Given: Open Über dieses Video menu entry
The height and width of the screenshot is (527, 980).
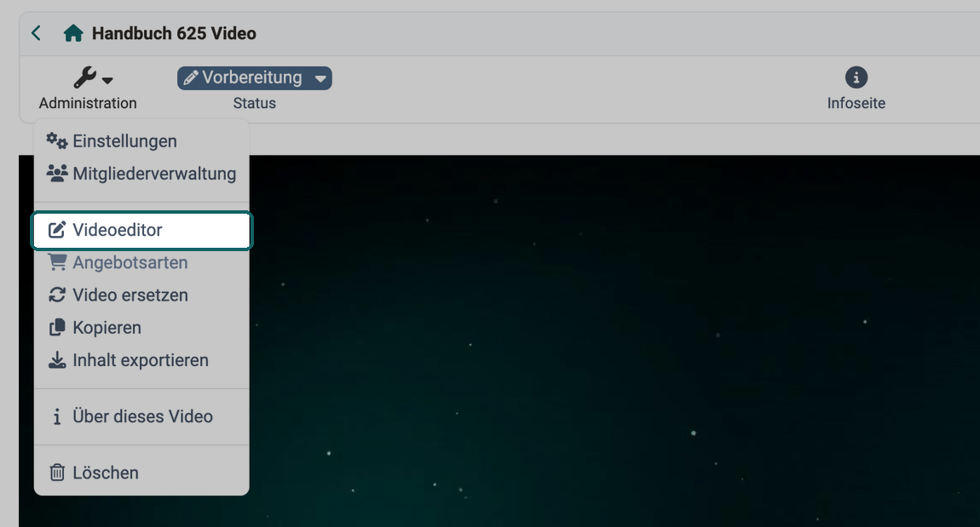Looking at the screenshot, I should coord(141,416).
